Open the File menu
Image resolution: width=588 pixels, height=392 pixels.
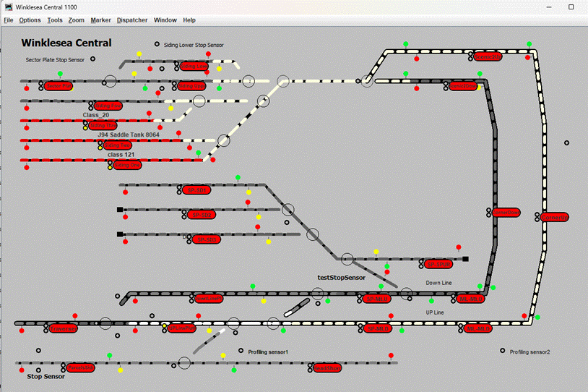coord(9,20)
